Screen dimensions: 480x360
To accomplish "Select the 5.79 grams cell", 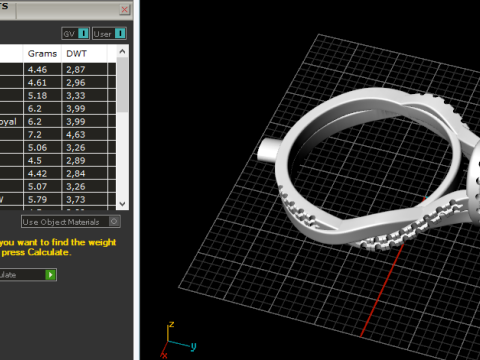I will 42,199.
